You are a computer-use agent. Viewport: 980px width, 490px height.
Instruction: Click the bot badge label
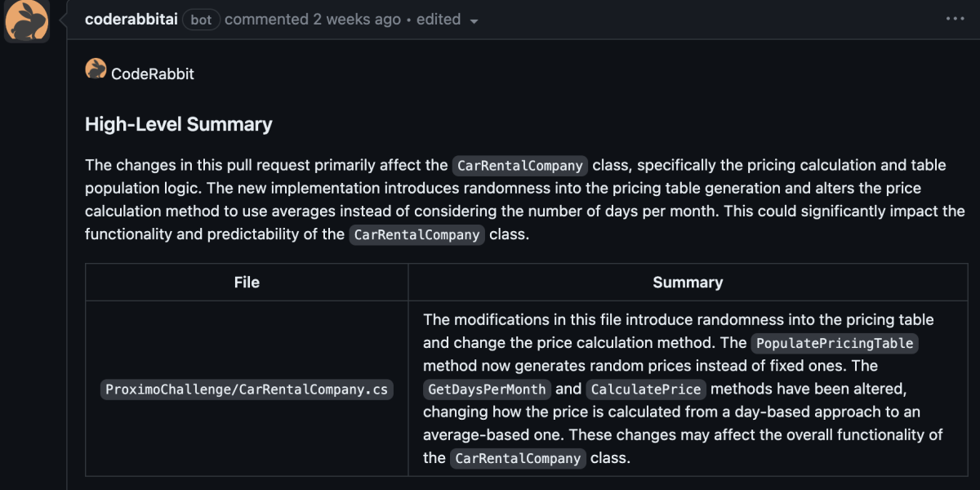click(x=201, y=20)
